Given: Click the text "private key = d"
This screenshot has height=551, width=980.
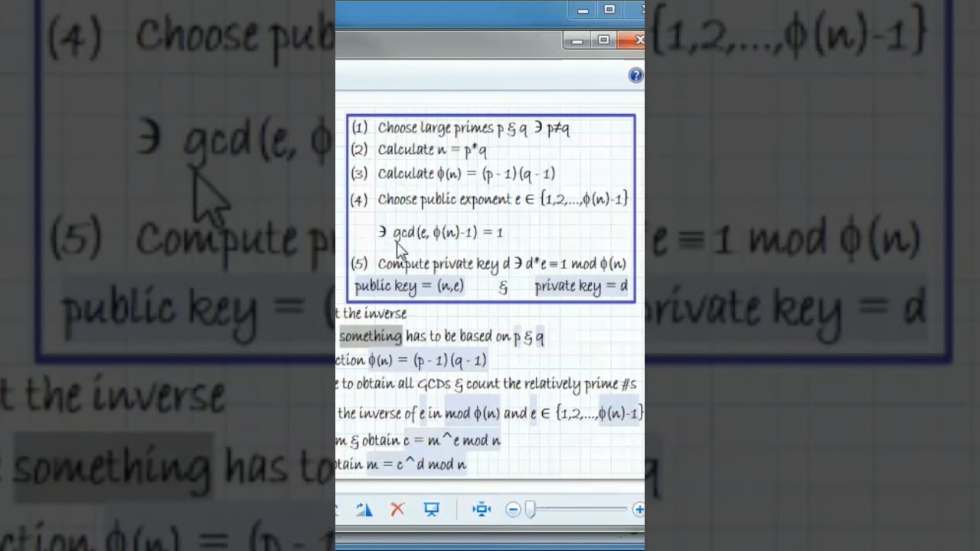Looking at the screenshot, I should [581, 286].
